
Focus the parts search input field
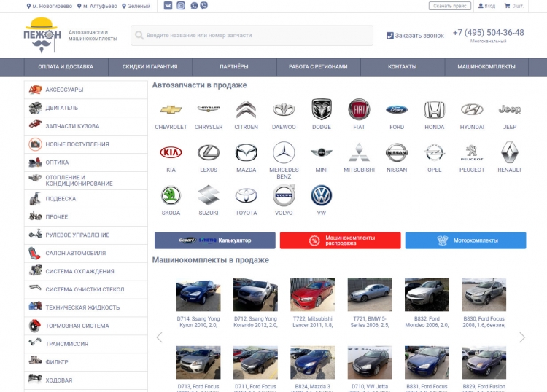coord(252,35)
